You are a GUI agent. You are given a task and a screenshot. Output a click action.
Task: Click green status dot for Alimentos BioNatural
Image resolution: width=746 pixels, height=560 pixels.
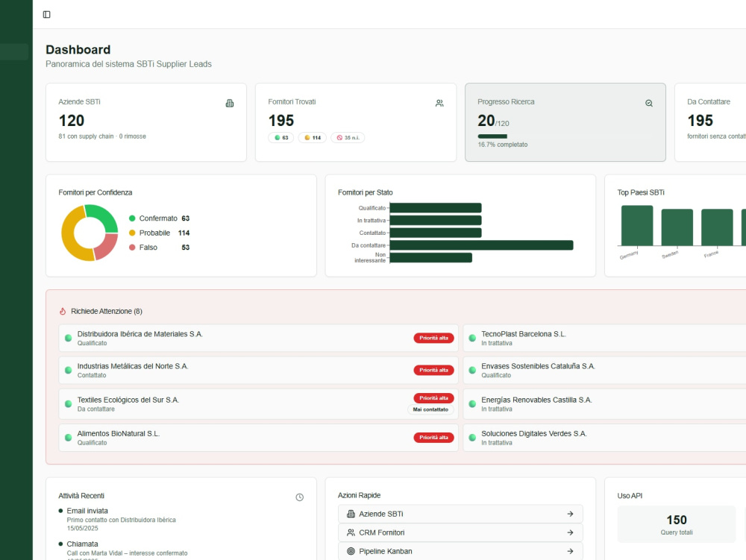69,438
